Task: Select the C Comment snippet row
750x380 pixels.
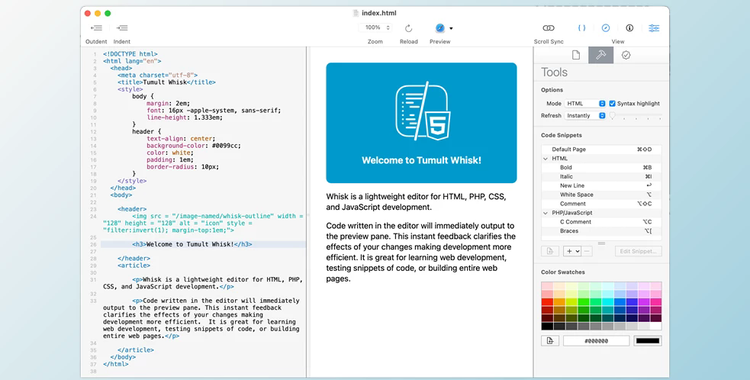Action: click(x=601, y=222)
